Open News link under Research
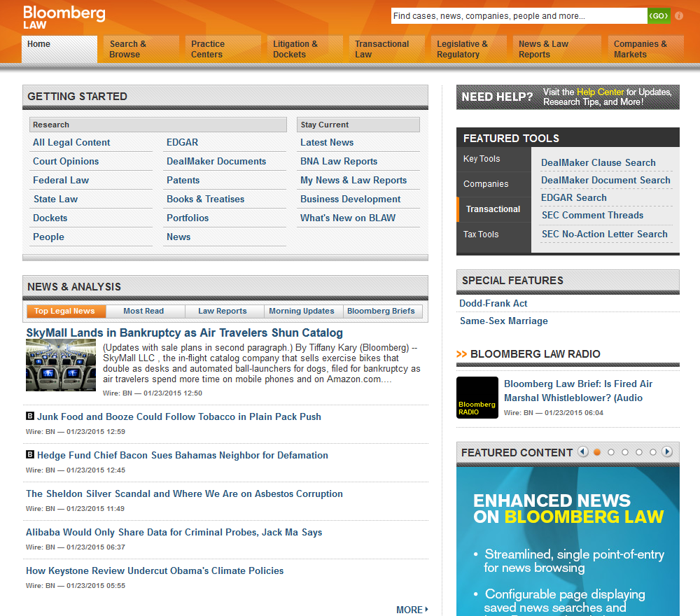 pos(178,237)
